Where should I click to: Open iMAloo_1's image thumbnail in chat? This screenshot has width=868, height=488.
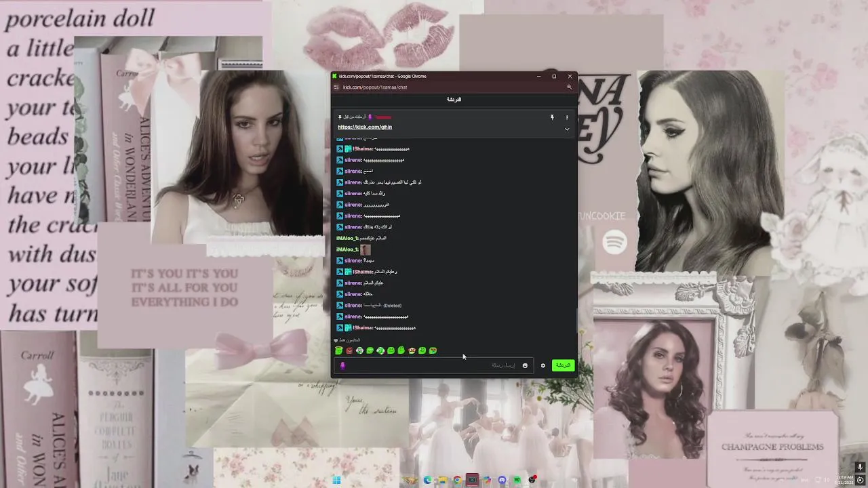(x=366, y=249)
